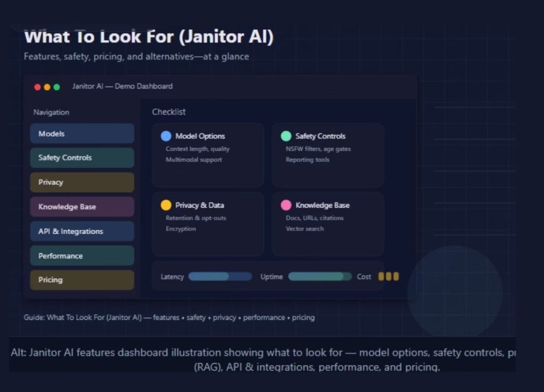Click 'Context length, quality' text

tap(198, 149)
